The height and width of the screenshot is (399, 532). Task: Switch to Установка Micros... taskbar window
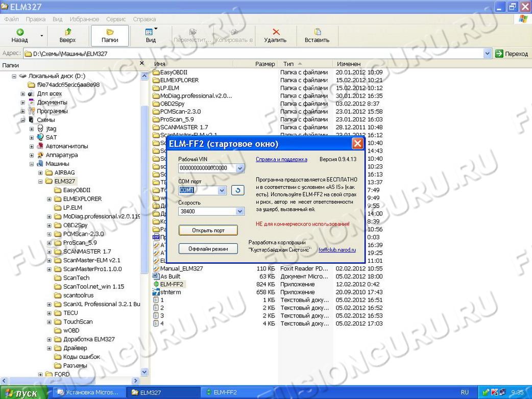tap(88, 392)
